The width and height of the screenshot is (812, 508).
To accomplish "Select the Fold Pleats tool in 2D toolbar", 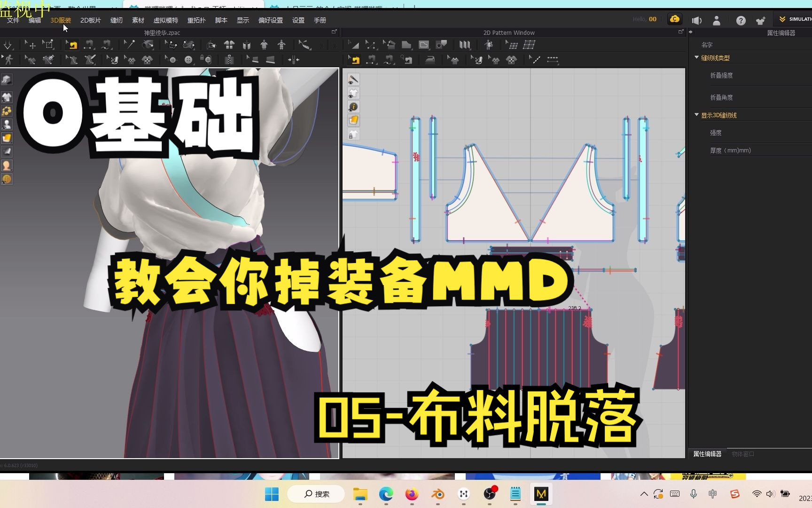I will pyautogui.click(x=465, y=45).
